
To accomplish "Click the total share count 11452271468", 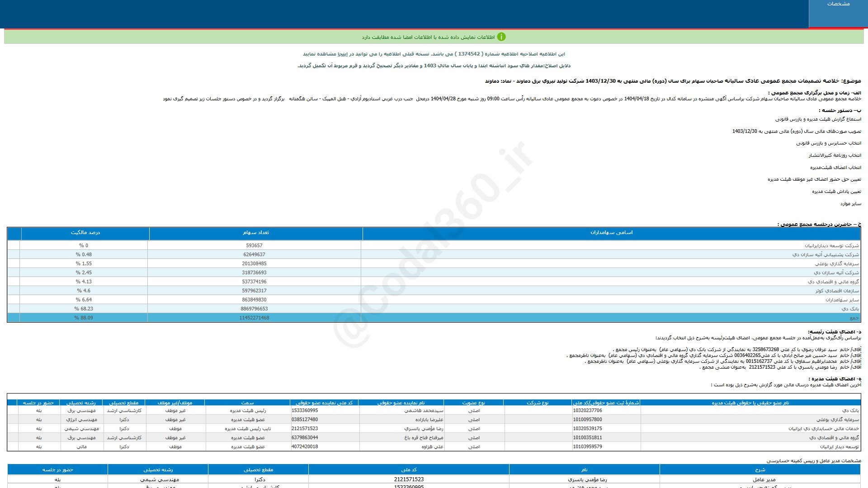I will tap(254, 318).
